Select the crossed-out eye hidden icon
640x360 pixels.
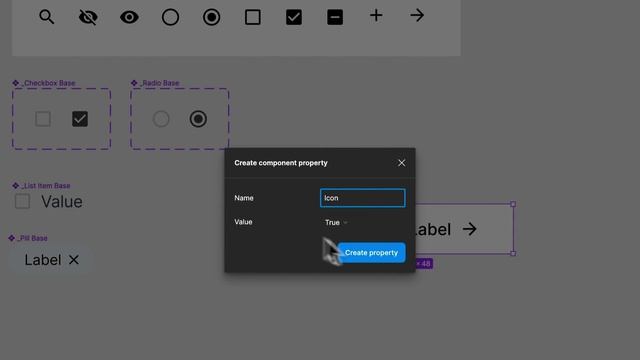(x=88, y=17)
